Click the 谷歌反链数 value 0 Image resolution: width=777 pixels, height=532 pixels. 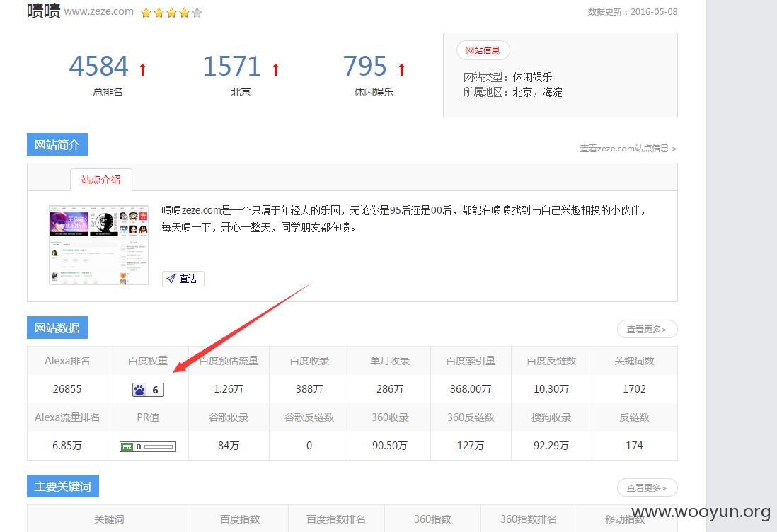[309, 445]
